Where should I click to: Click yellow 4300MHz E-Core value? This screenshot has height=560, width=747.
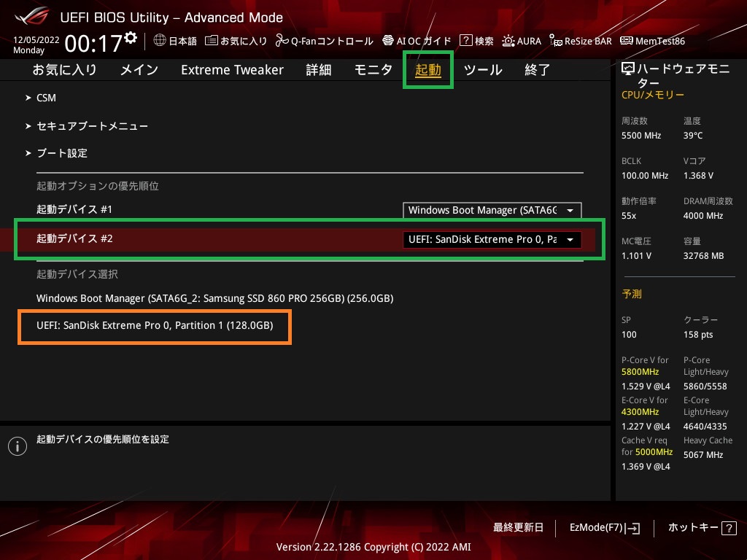click(640, 412)
